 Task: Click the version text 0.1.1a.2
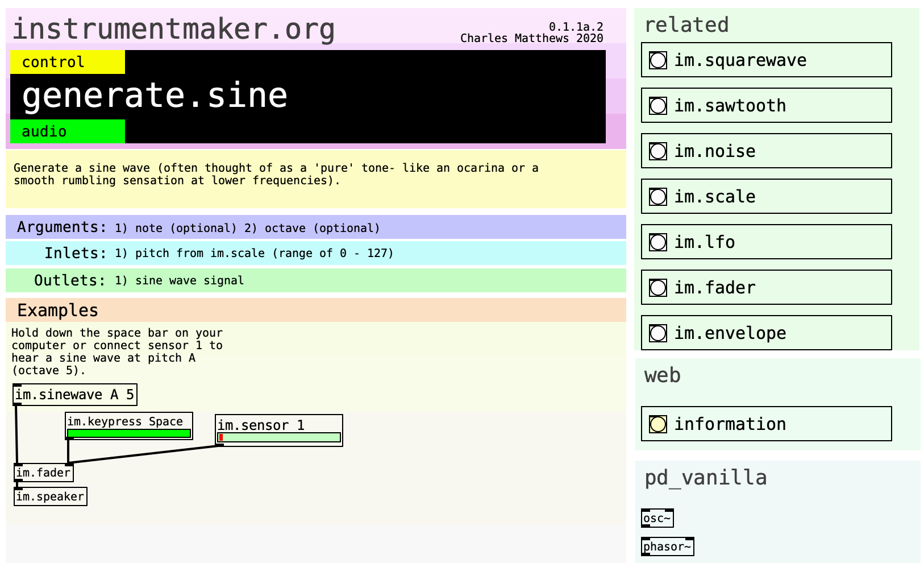(x=576, y=27)
